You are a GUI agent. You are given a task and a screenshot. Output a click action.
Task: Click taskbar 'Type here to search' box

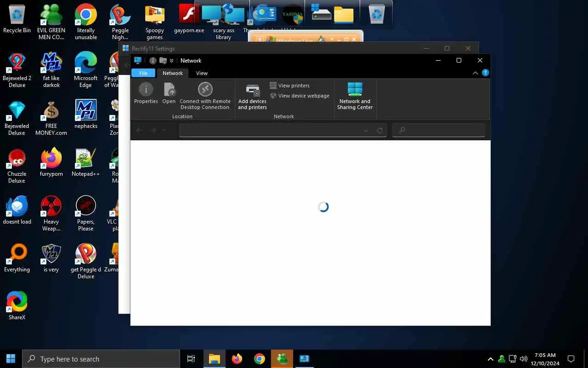click(x=101, y=359)
